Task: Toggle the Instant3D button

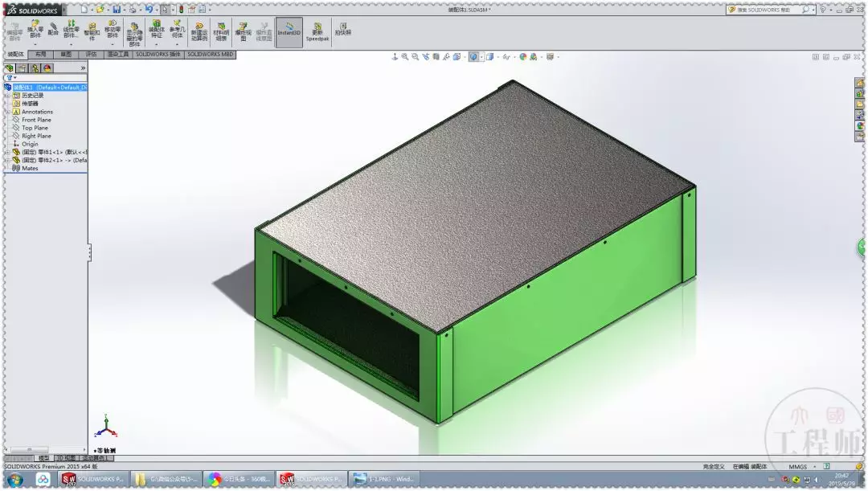Action: [x=289, y=31]
